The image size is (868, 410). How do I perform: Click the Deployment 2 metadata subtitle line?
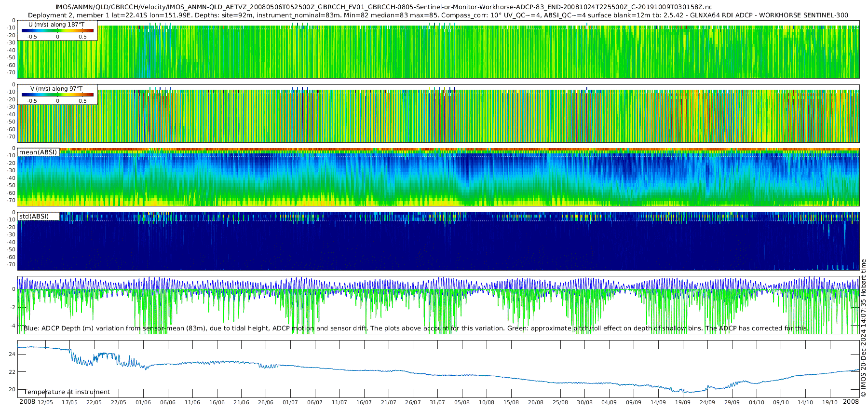[x=438, y=15]
